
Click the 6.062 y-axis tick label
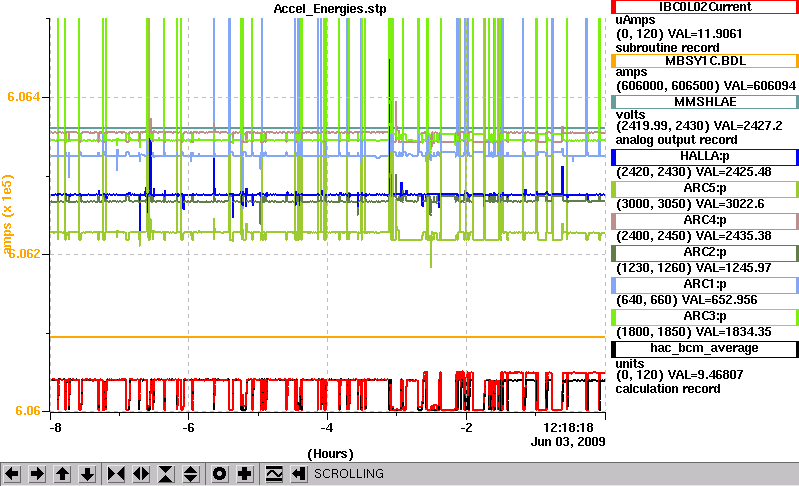23,254
